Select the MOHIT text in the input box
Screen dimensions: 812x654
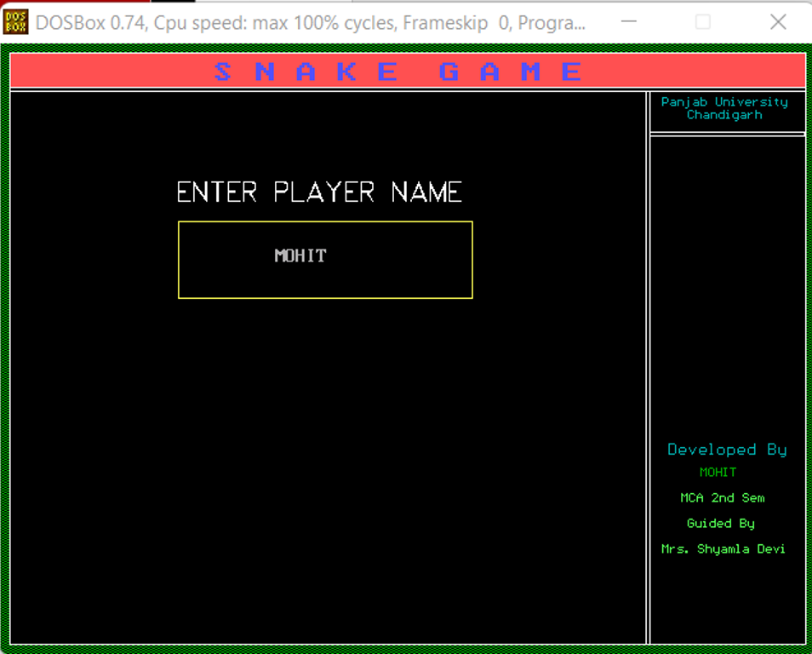[300, 255]
